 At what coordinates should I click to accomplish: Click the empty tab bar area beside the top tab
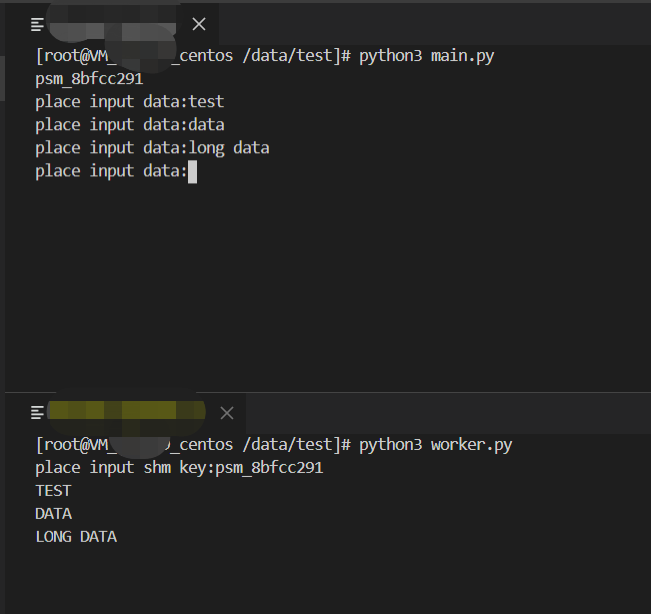tap(435, 24)
